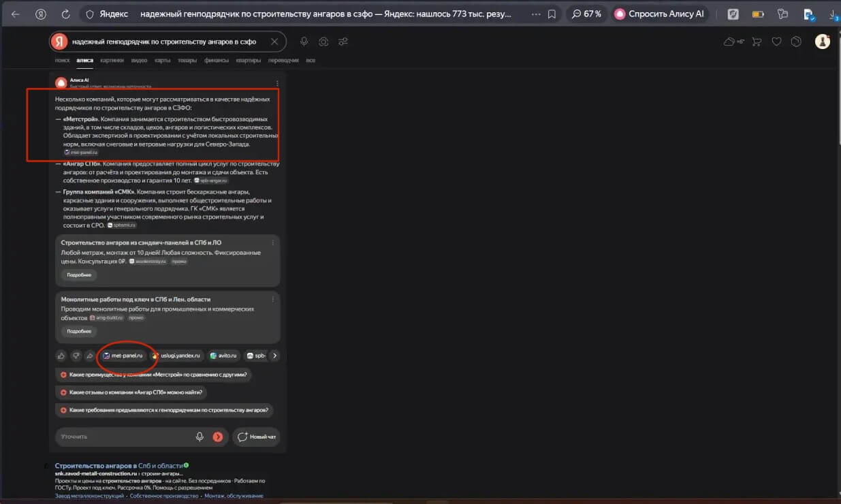Image resolution: width=841 pixels, height=504 pixels.
Task: Ask about «Метстрой» advantages suggested question
Action: point(155,375)
